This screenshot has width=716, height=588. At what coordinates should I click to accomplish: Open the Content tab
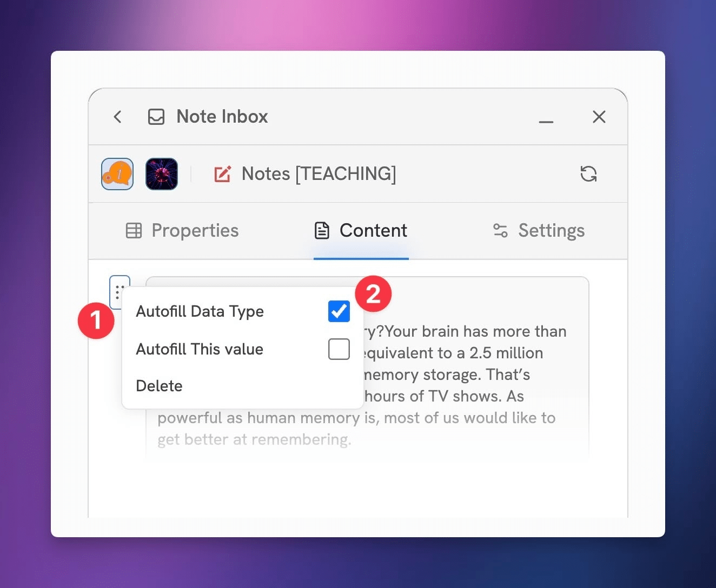tap(361, 231)
